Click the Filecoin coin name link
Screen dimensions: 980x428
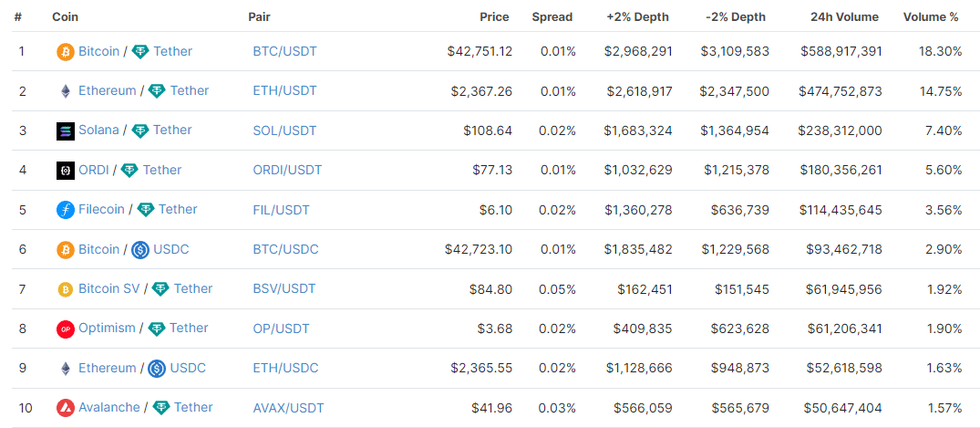[x=101, y=209]
